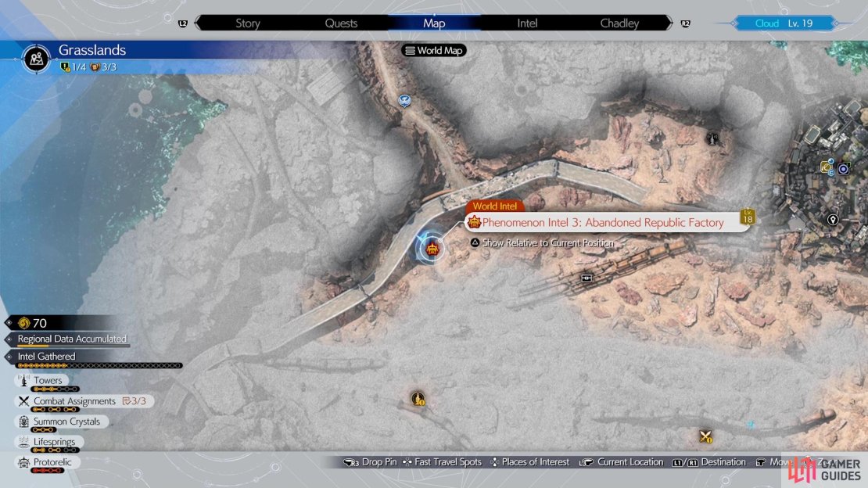Click the party points coin icon beside 70
868x488 pixels.
23,323
